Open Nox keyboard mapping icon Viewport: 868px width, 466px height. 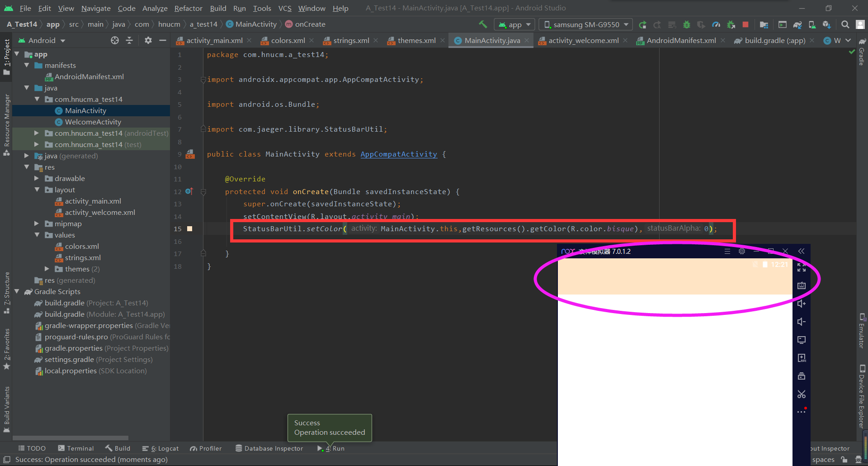(x=802, y=285)
